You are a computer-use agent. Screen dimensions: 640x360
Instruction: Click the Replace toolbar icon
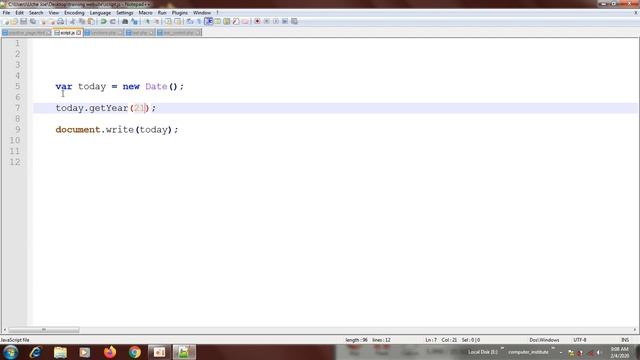(134, 21)
